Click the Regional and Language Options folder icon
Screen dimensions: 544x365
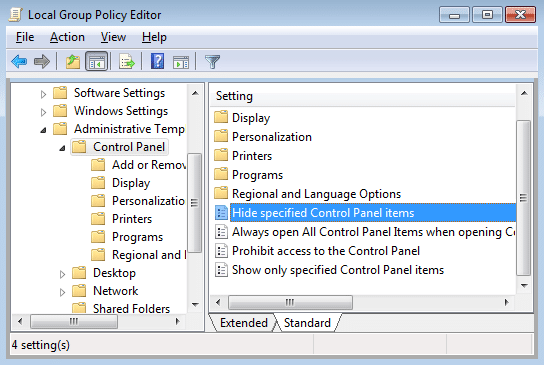221,193
